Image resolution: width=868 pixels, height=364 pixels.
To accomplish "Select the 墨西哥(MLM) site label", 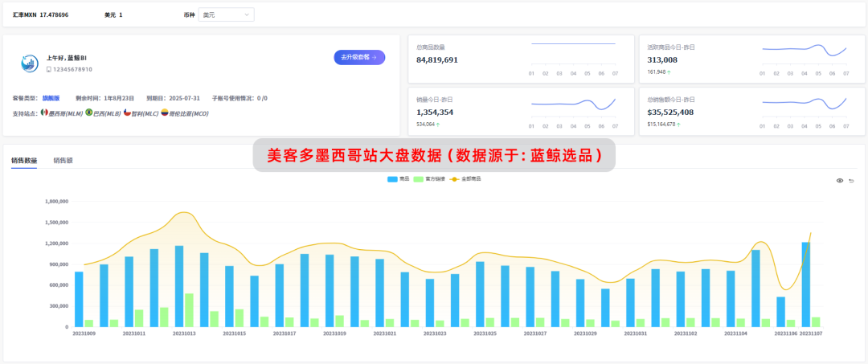I will 65,113.
